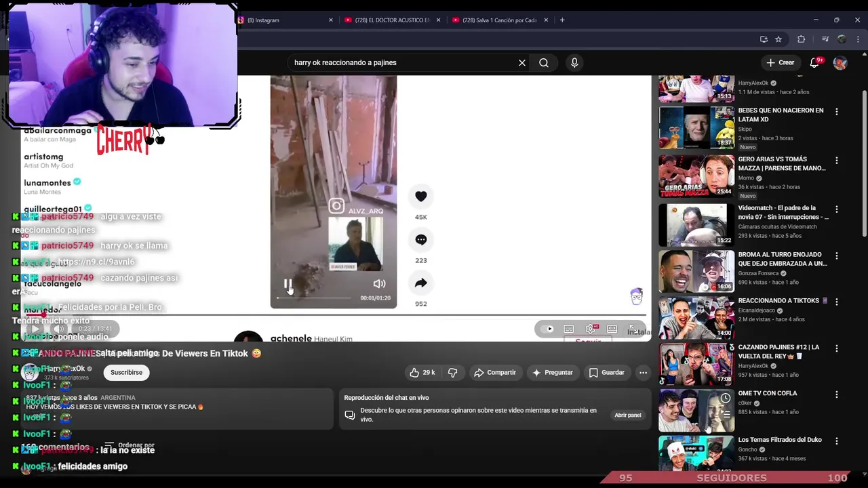
Task: Click the Crear button
Action: tap(781, 62)
